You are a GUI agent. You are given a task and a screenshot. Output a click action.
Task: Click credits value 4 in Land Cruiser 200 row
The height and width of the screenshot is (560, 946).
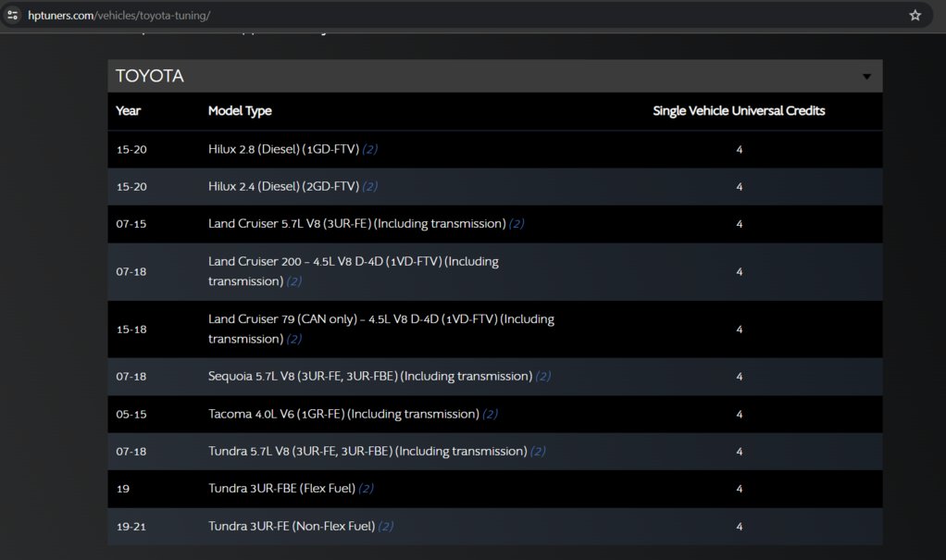click(x=739, y=272)
